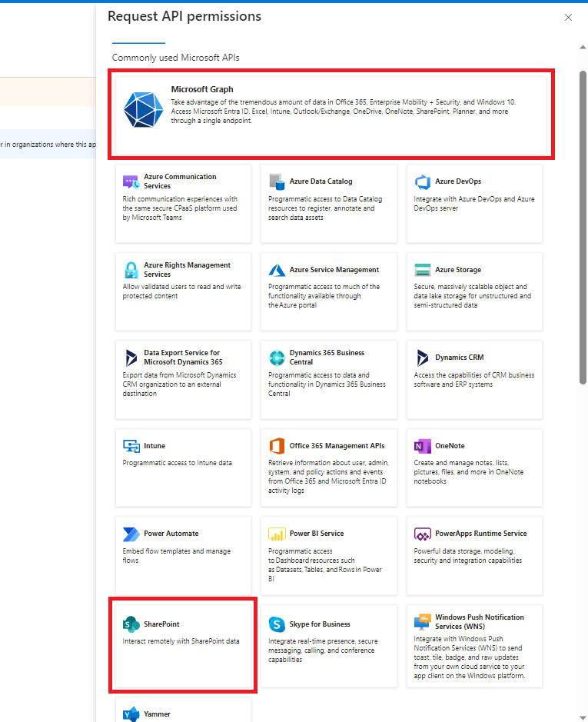Screen dimensions: 588x722
Task: Click the Power Automate icon
Action: point(131,534)
